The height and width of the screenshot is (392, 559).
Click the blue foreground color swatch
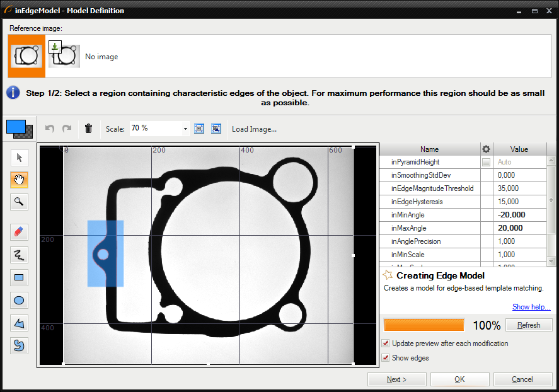(16, 126)
